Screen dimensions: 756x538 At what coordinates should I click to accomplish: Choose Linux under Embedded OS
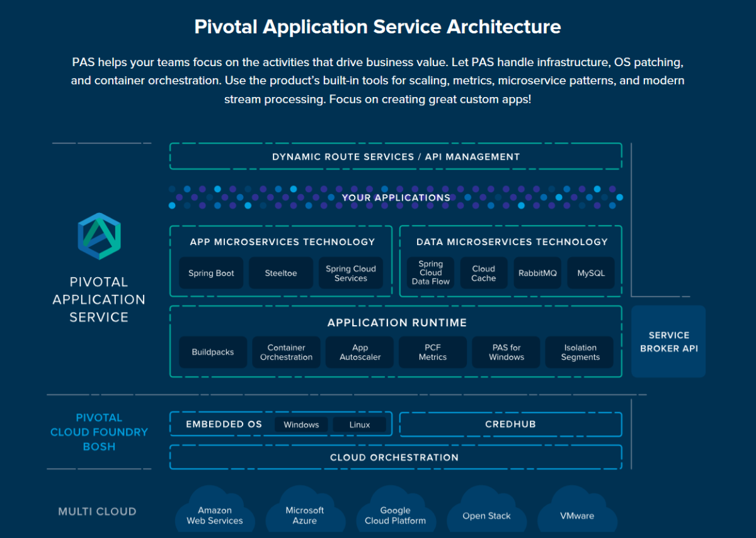click(360, 425)
